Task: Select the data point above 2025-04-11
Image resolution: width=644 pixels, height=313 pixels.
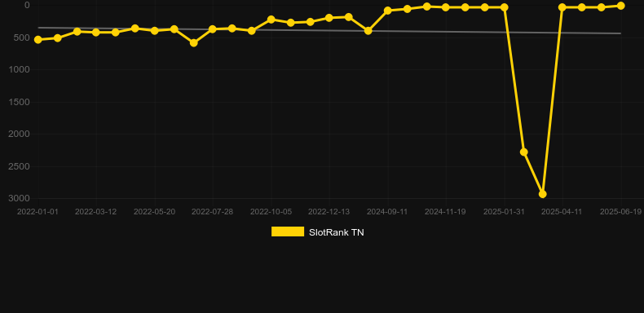Action: pyautogui.click(x=562, y=7)
